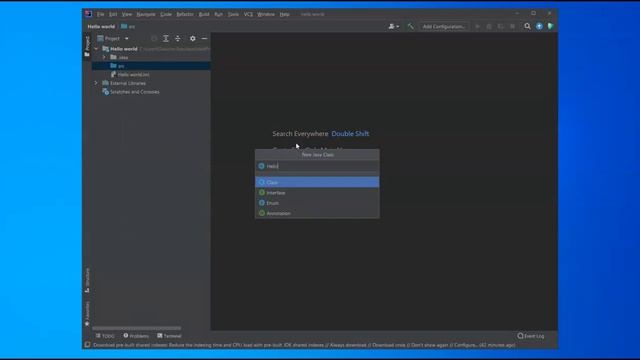Select External Libraries in the tree
Viewport: 640px width, 360px height.
tap(124, 83)
